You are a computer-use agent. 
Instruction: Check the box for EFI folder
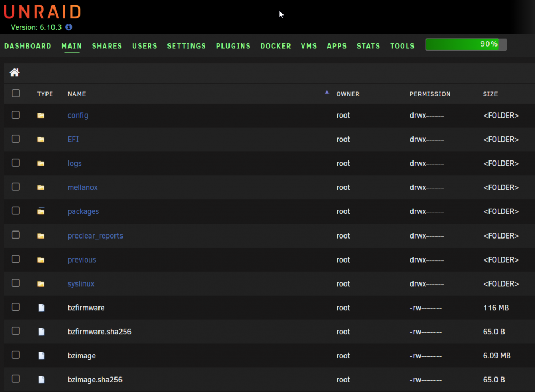pyautogui.click(x=16, y=139)
